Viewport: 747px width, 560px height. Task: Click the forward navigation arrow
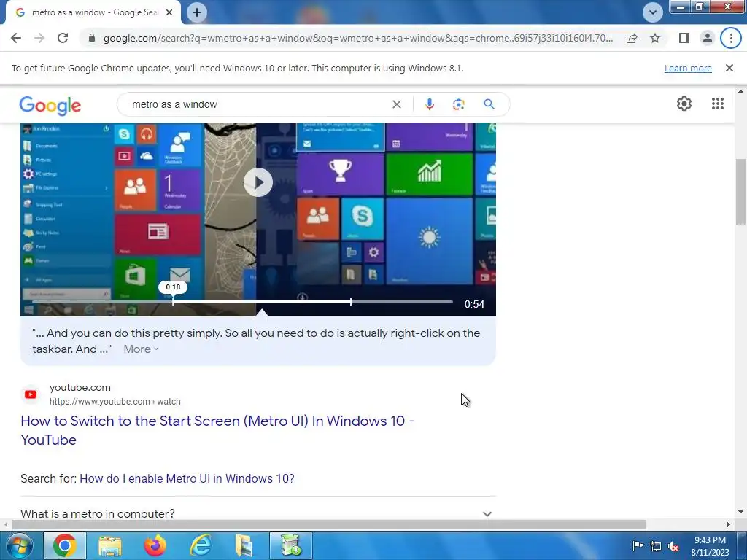point(39,38)
